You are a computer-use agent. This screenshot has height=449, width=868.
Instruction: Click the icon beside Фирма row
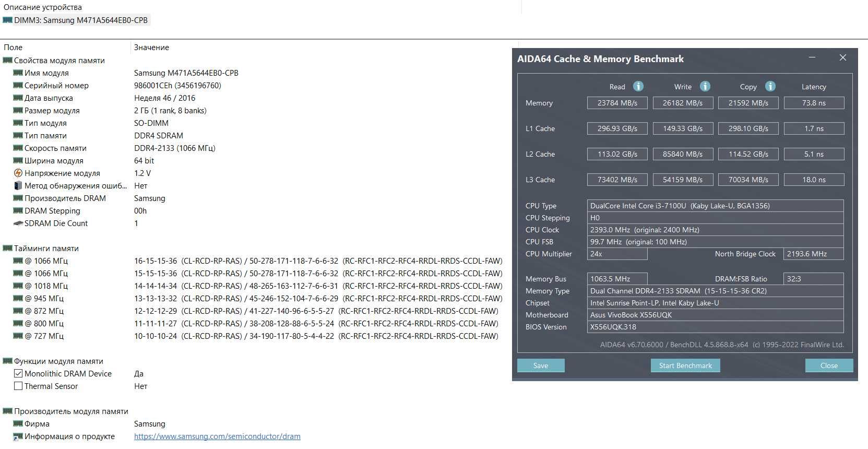[18, 424]
